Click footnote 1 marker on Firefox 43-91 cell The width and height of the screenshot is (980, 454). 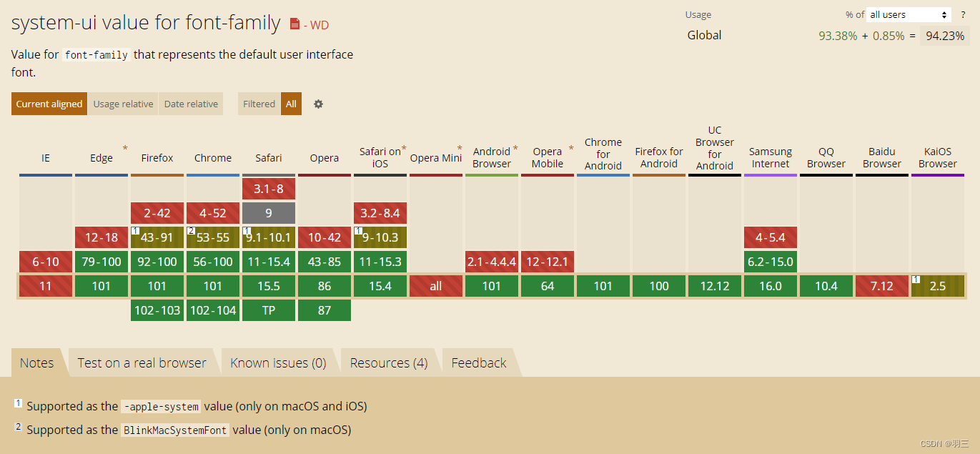tap(135, 231)
